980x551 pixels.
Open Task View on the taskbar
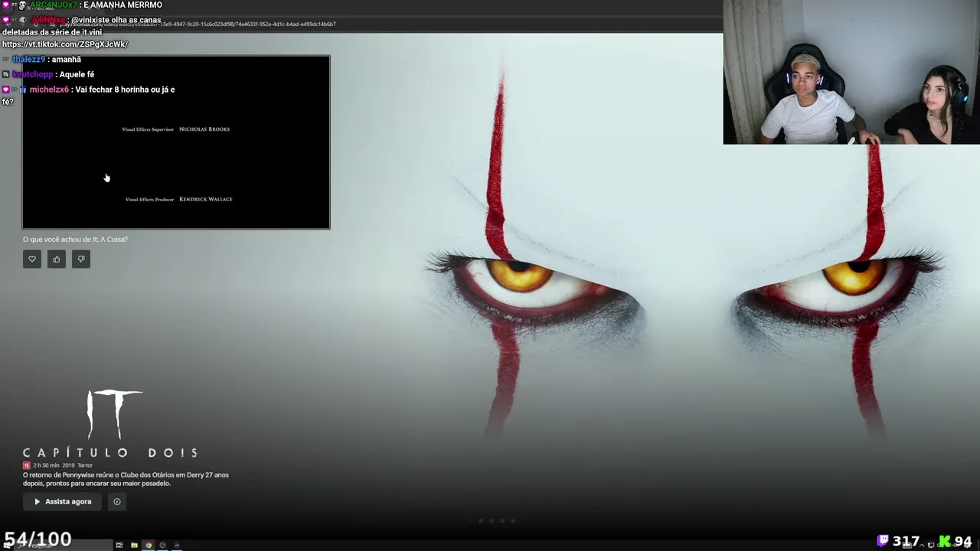(119, 545)
